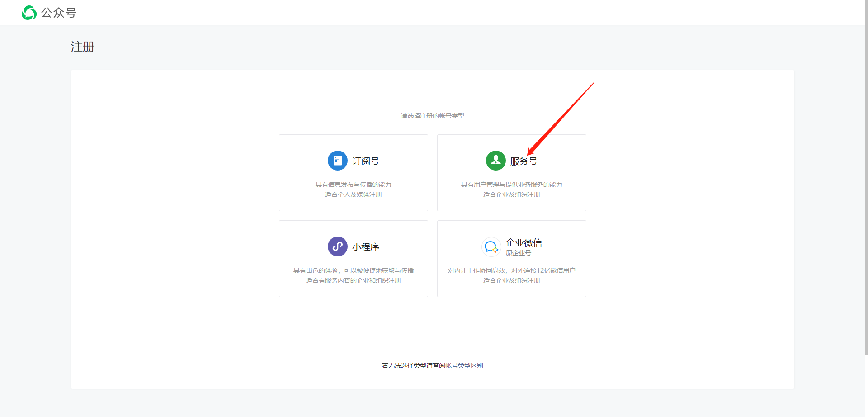868x417 pixels.
Task: Click the 公众号 header text
Action: tap(59, 13)
